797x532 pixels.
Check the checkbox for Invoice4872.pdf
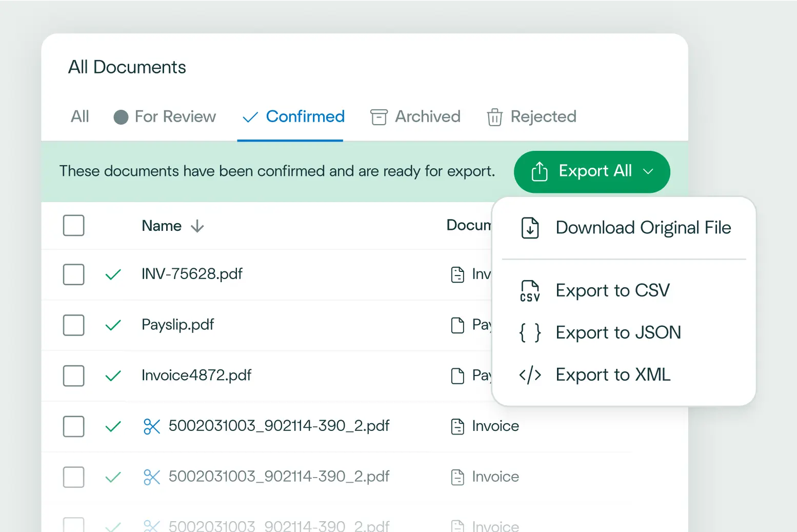(73, 375)
